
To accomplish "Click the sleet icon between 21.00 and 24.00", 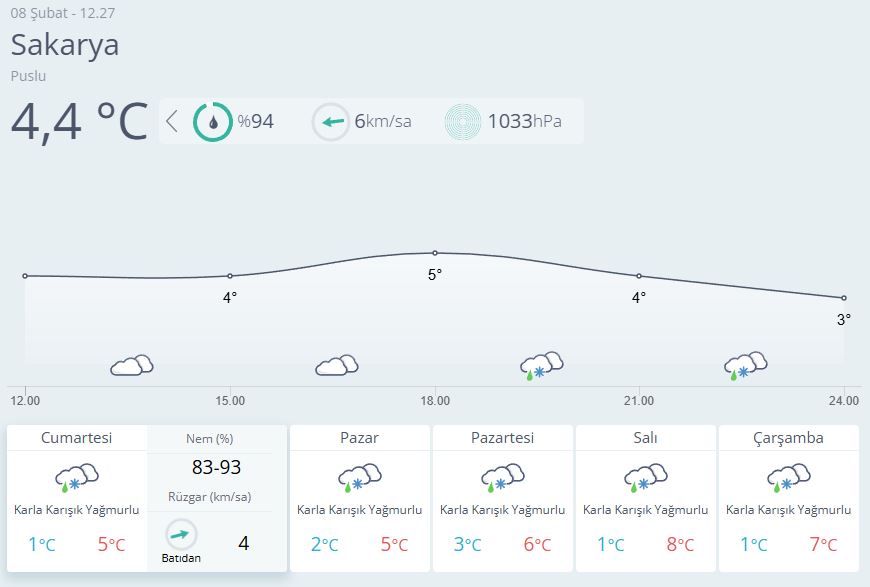I will click(x=746, y=366).
